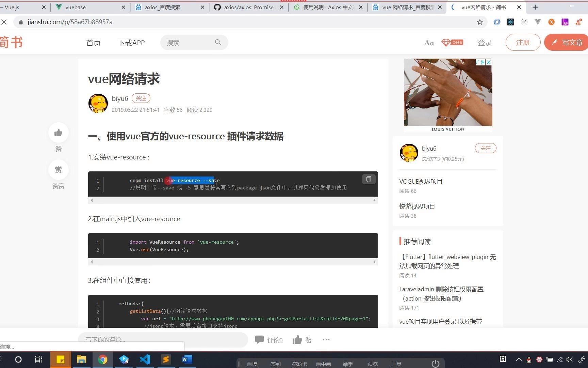This screenshot has width=588, height=368.
Task: Show hidden tray icons chevron
Action: 519,359
